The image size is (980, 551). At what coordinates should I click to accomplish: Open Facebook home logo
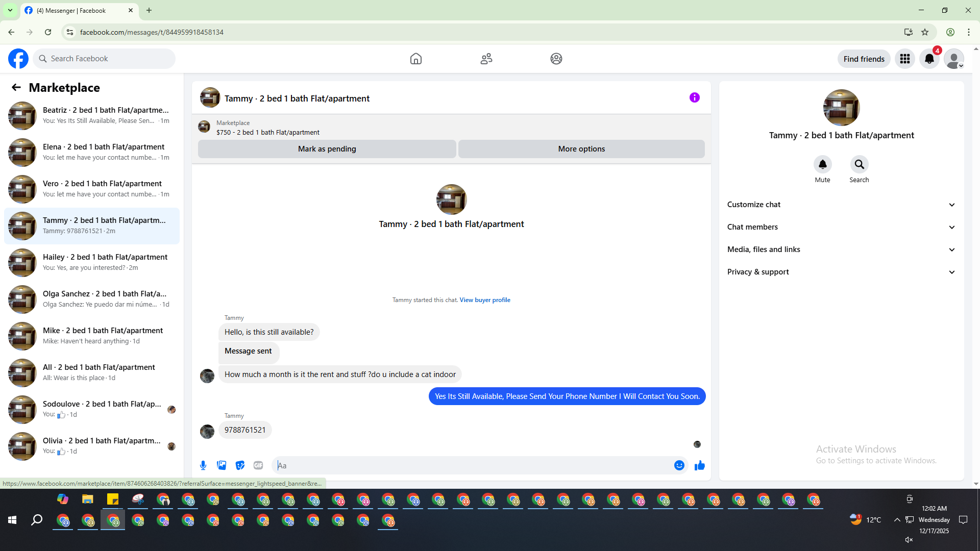tap(18, 59)
